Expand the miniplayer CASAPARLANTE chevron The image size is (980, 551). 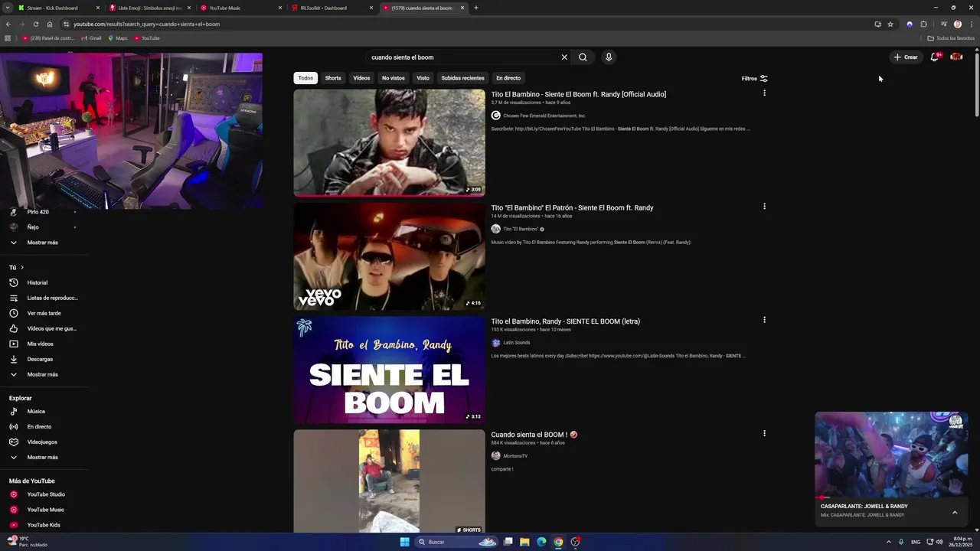point(955,513)
